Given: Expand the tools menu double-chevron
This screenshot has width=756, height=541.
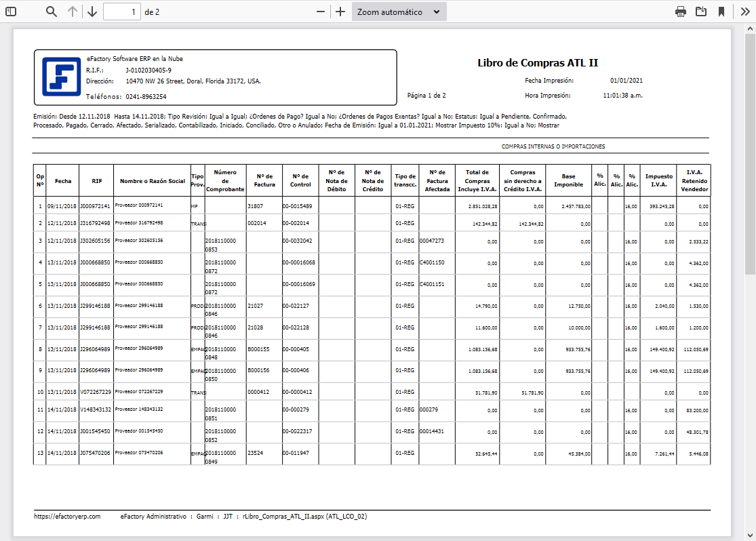Looking at the screenshot, I should (744, 12).
